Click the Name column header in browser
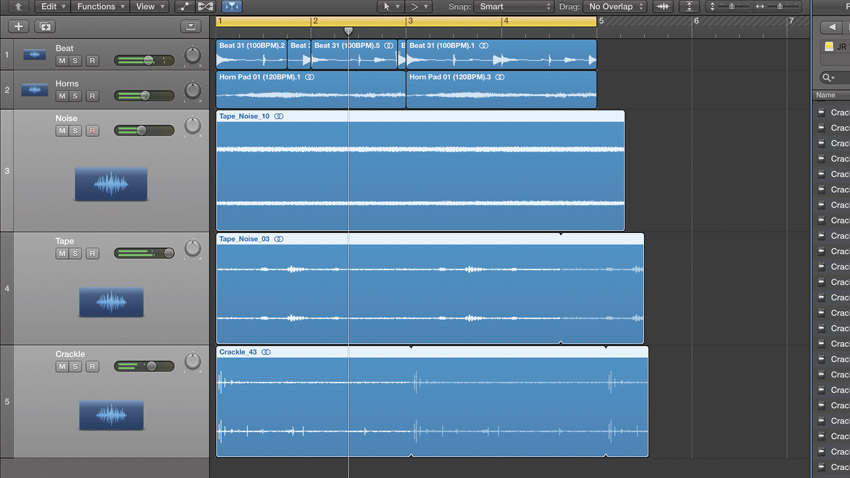Image resolution: width=850 pixels, height=478 pixels. pos(832,95)
